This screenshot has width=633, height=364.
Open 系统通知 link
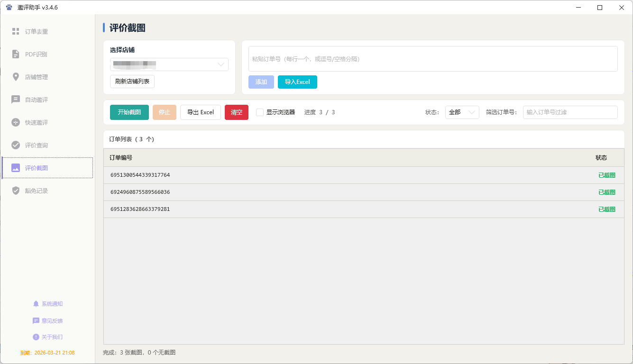pyautogui.click(x=47, y=304)
